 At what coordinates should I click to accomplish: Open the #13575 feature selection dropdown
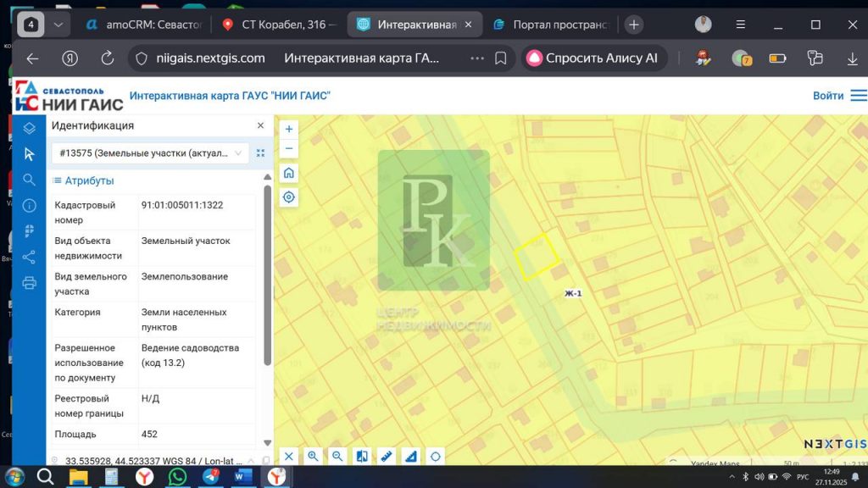pos(150,153)
